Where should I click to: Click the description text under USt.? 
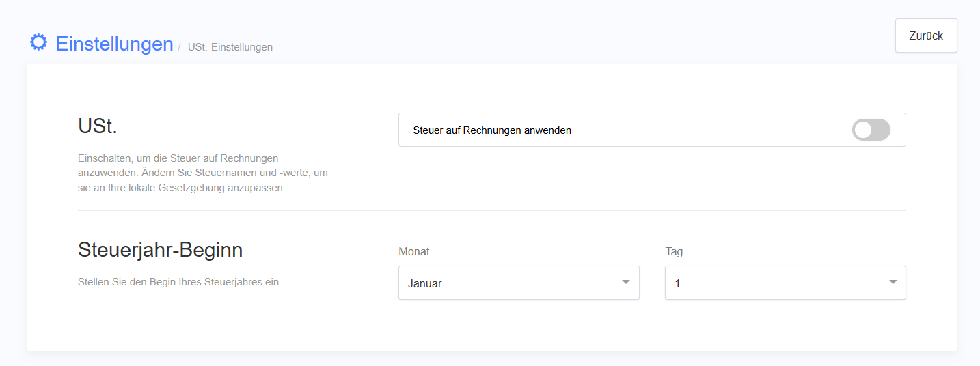click(203, 173)
